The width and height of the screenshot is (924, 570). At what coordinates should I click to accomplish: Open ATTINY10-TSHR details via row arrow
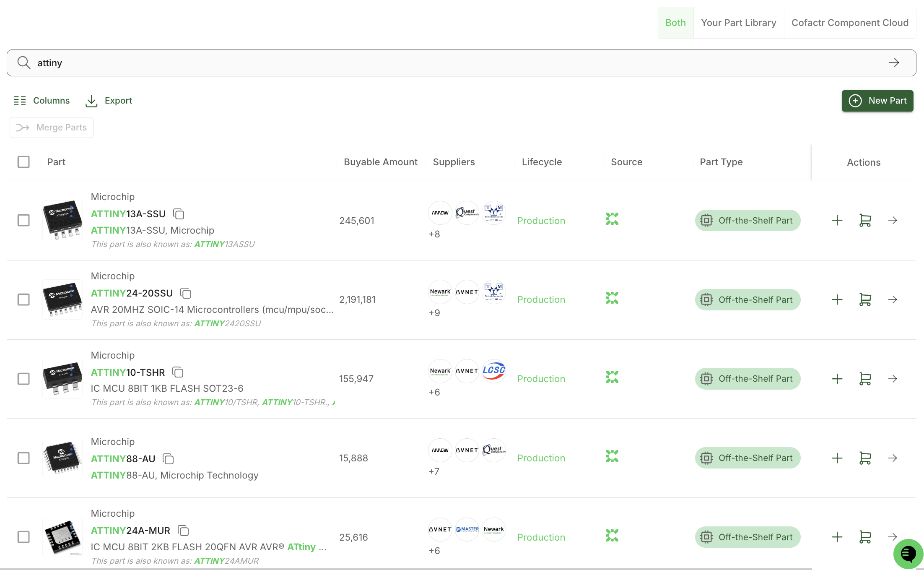click(x=893, y=379)
